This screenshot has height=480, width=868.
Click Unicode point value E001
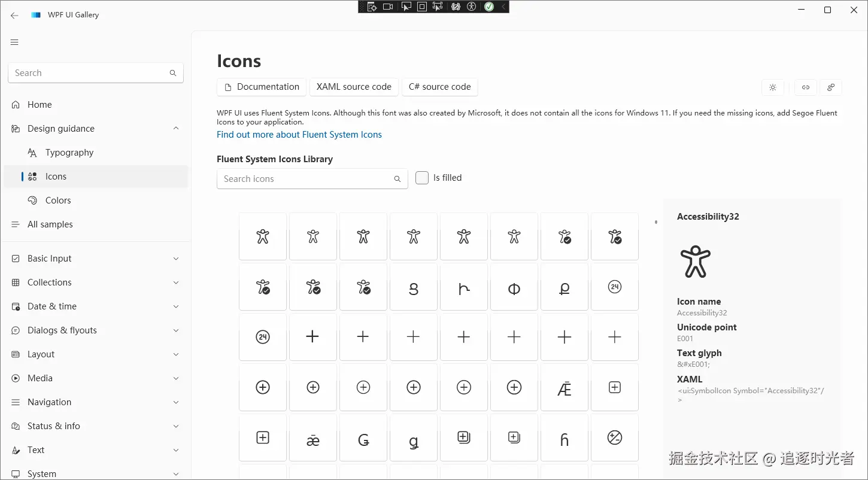click(685, 339)
